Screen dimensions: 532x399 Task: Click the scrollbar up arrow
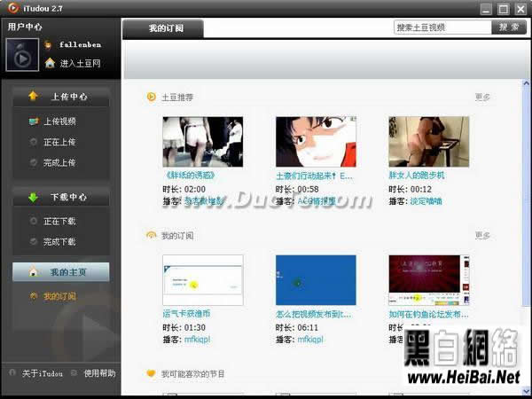(526, 83)
